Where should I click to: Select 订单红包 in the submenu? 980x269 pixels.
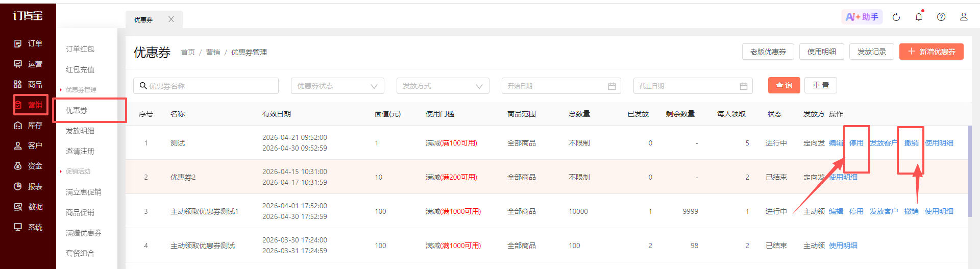point(80,49)
